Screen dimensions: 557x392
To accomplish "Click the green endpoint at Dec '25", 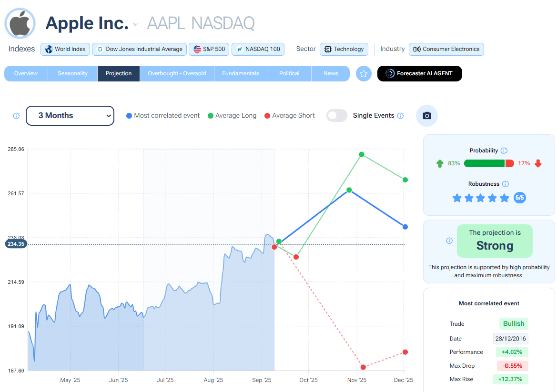I will [x=405, y=180].
